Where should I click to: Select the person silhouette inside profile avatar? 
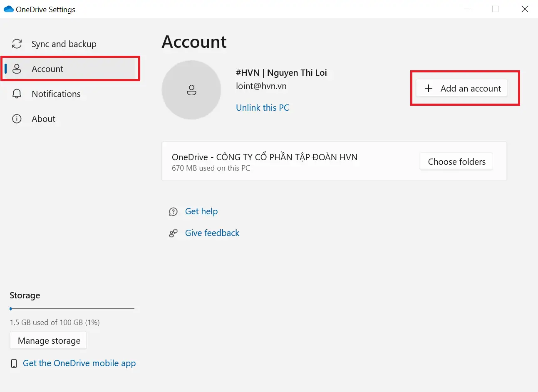click(191, 90)
